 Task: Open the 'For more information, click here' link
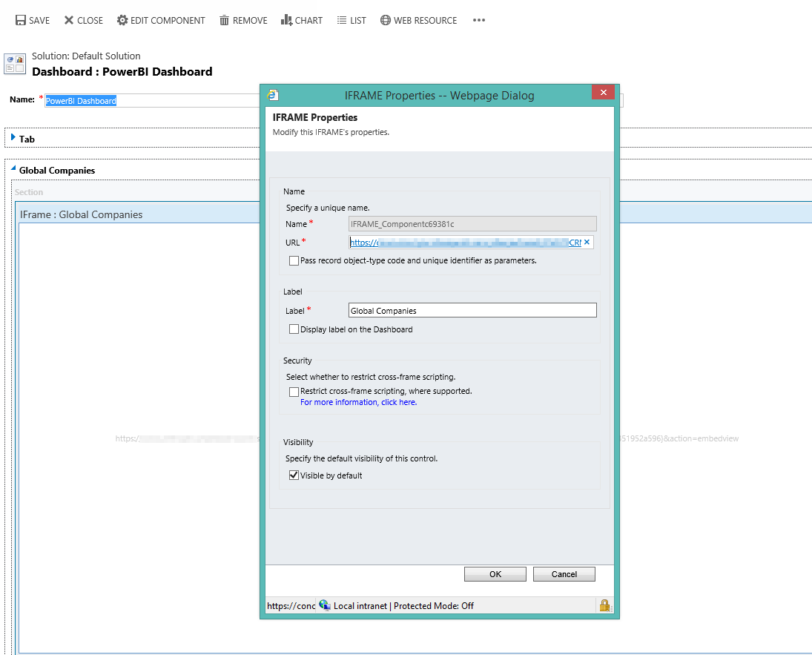point(358,402)
